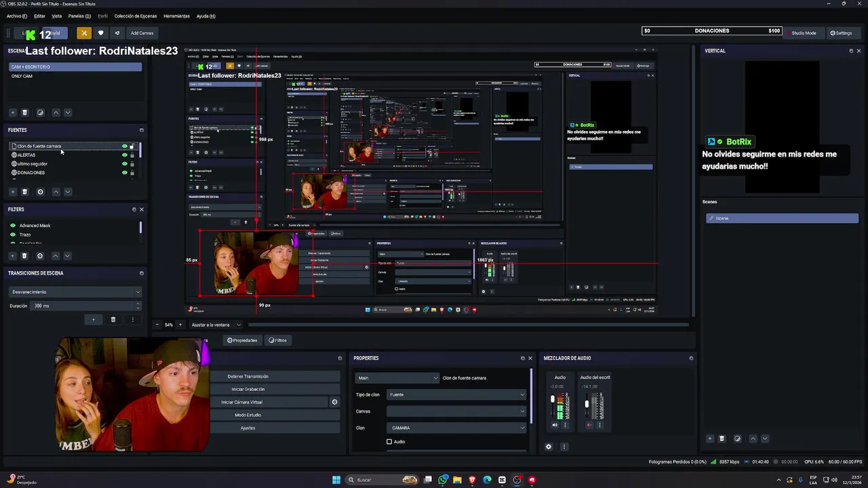The image size is (868, 488).
Task: Adjust Audio del escritorio volume slider
Action: coord(587,404)
